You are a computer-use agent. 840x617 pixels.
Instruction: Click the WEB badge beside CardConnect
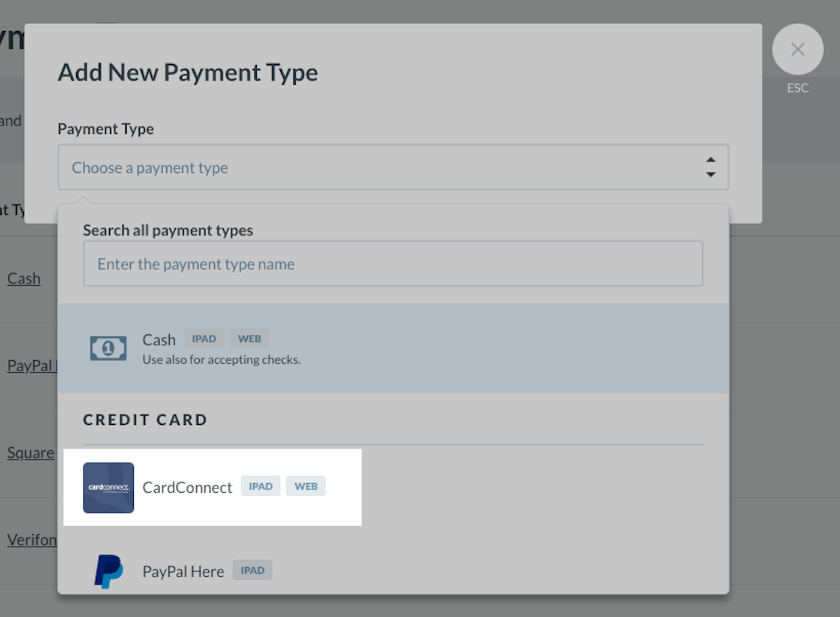[306, 486]
